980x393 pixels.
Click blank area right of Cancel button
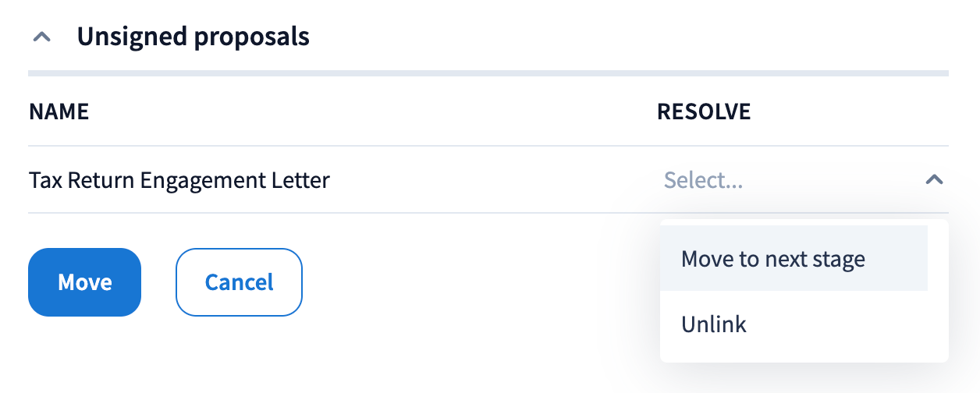click(x=468, y=282)
